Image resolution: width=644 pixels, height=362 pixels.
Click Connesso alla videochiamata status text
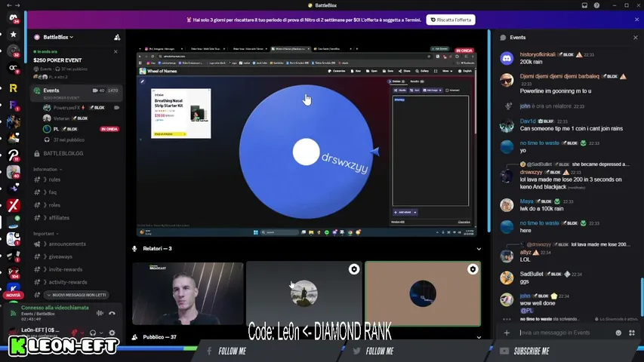tap(55, 308)
